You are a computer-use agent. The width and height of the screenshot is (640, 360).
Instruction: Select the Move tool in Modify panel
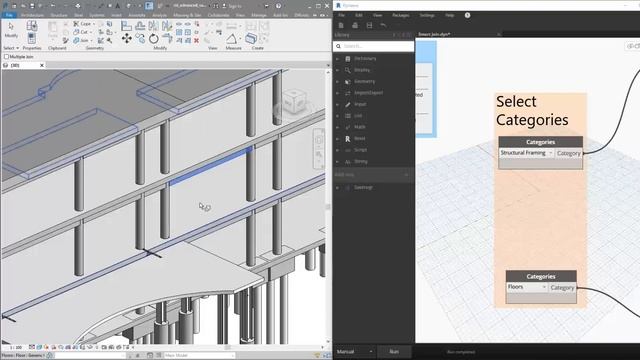coord(127,38)
